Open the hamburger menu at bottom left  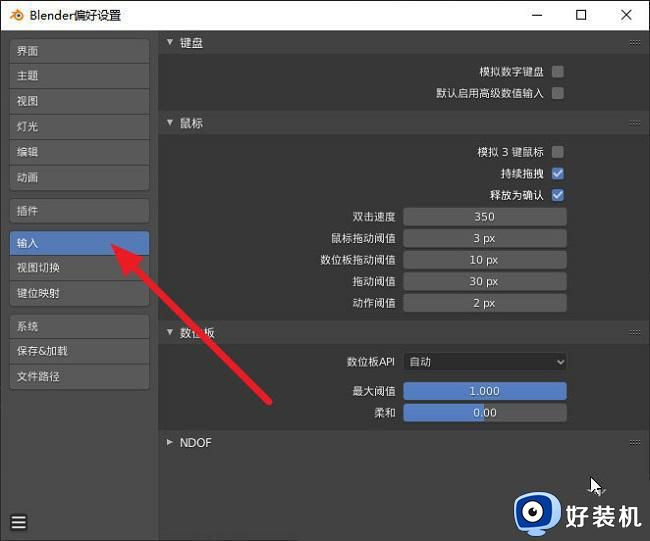[x=19, y=522]
